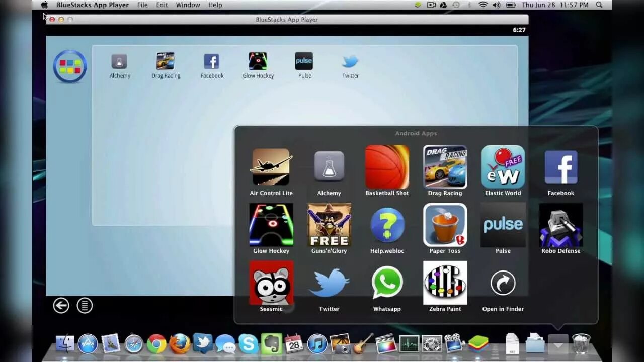Open App Store from the Dock

tap(88, 343)
